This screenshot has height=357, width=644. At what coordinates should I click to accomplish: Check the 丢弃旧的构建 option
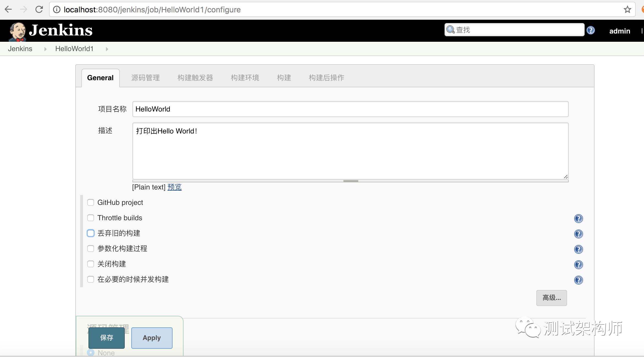pos(91,233)
